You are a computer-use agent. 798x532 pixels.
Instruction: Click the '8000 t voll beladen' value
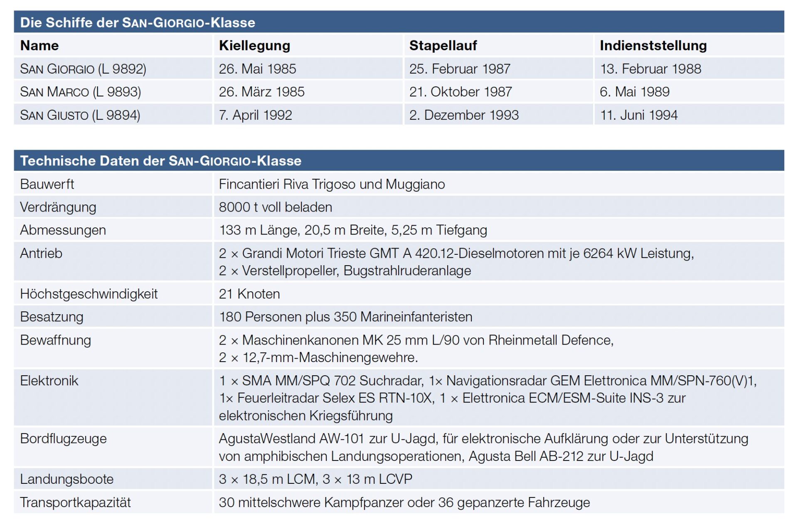275,207
